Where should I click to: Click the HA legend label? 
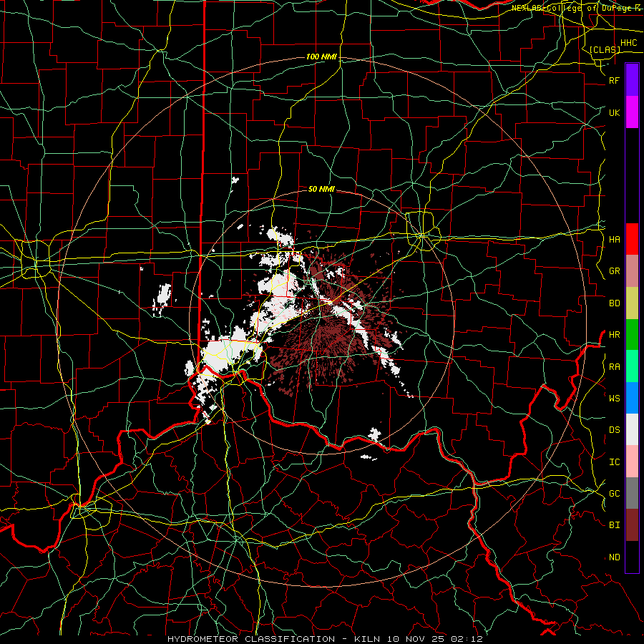[614, 239]
